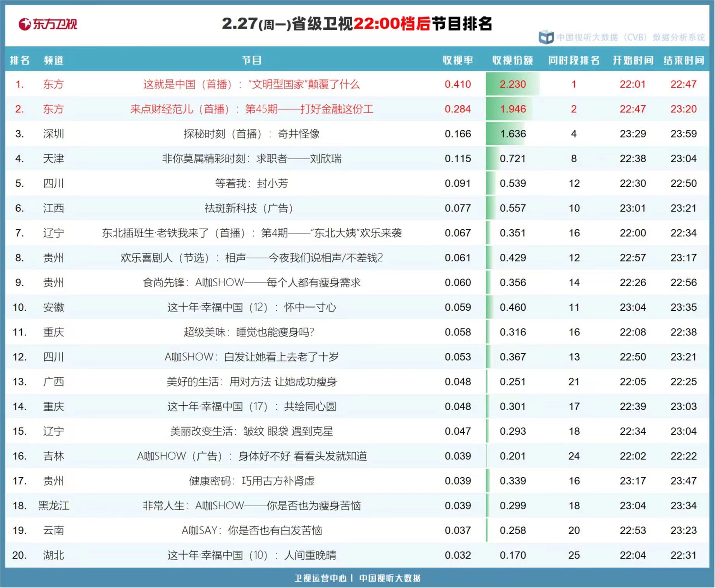The height and width of the screenshot is (588, 715).
Task: Click share value 0.460
Action: (x=513, y=307)
